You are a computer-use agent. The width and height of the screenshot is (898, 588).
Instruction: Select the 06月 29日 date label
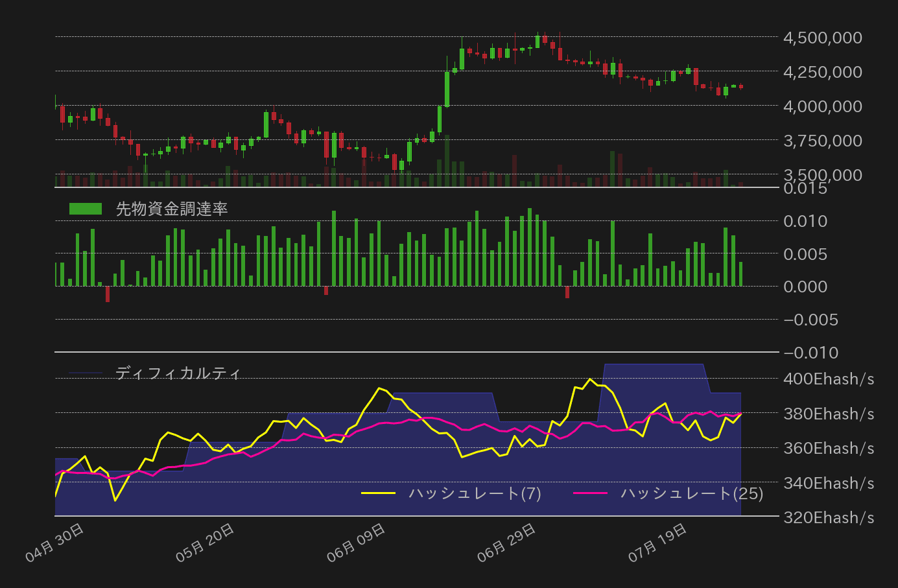point(507,543)
